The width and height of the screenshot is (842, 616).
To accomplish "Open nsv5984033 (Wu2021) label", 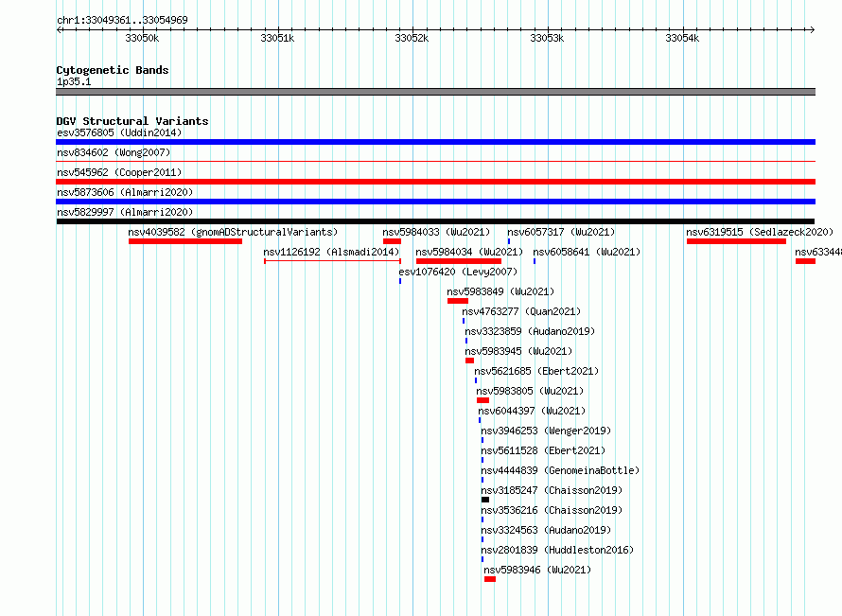I will pyautogui.click(x=436, y=232).
